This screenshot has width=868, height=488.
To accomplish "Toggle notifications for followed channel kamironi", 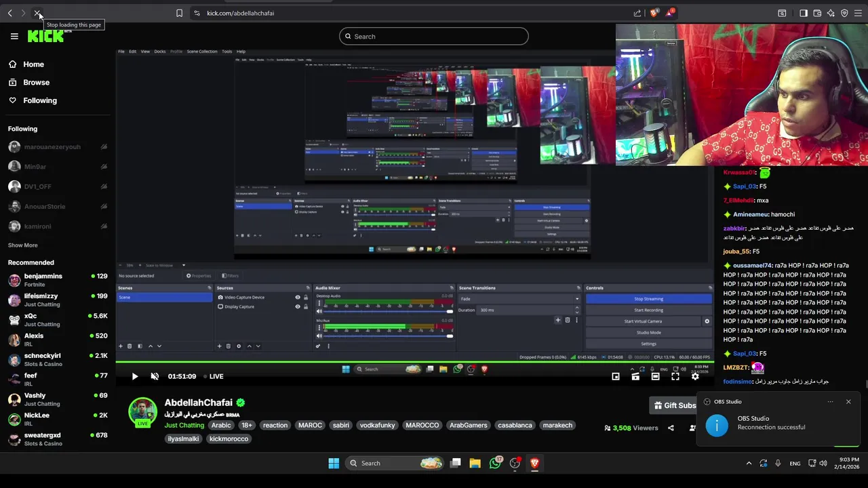I will [x=104, y=226].
